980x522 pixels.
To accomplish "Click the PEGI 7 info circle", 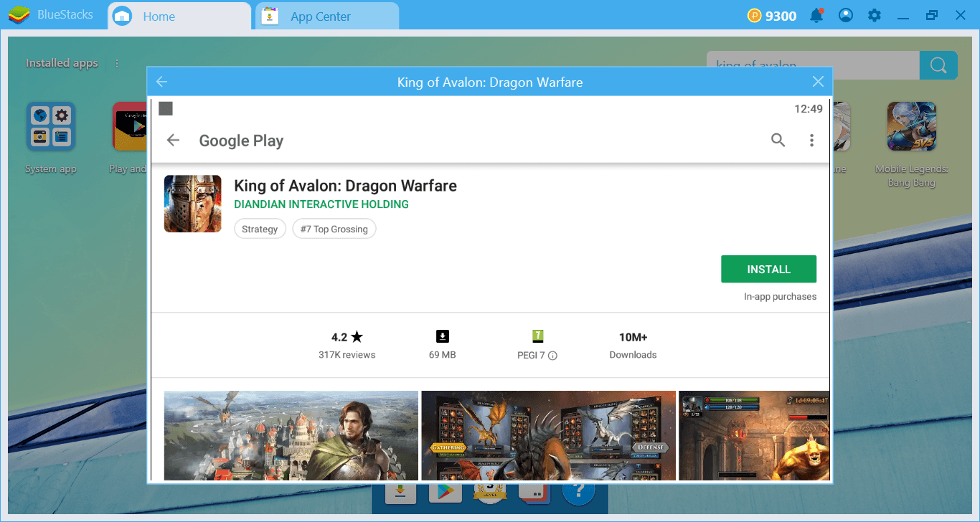I will 553,356.
